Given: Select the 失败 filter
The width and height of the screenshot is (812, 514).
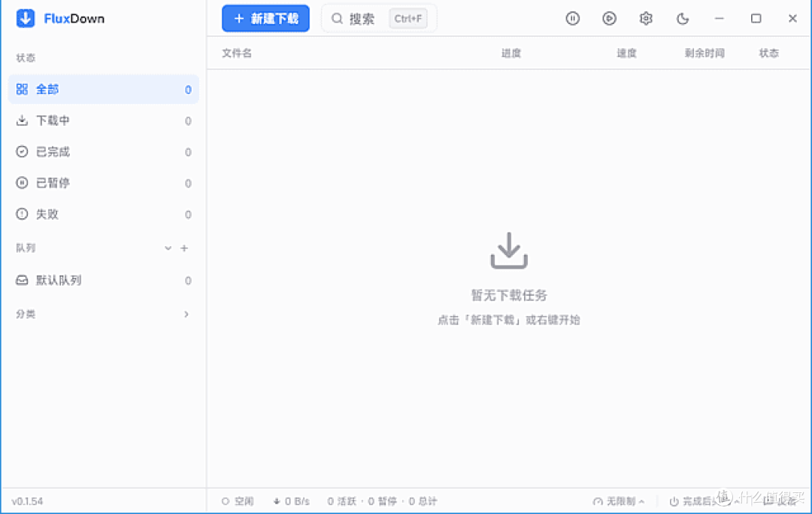Looking at the screenshot, I should 104,214.
